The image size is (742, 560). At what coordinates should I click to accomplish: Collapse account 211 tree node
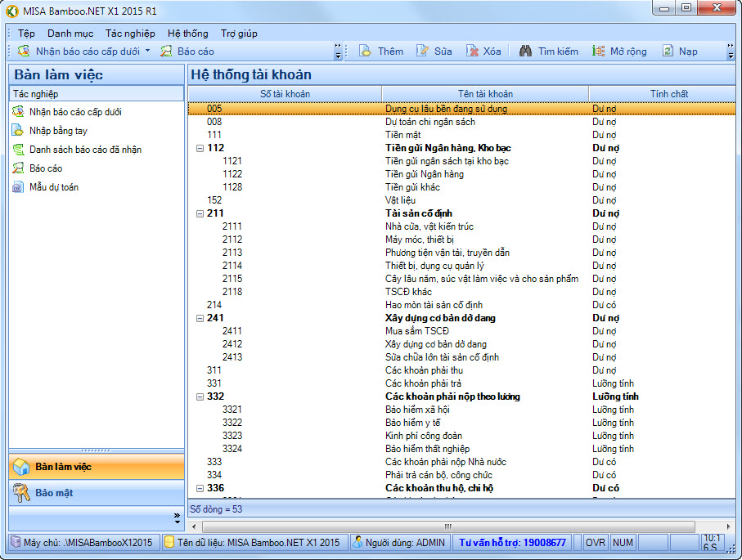200,214
